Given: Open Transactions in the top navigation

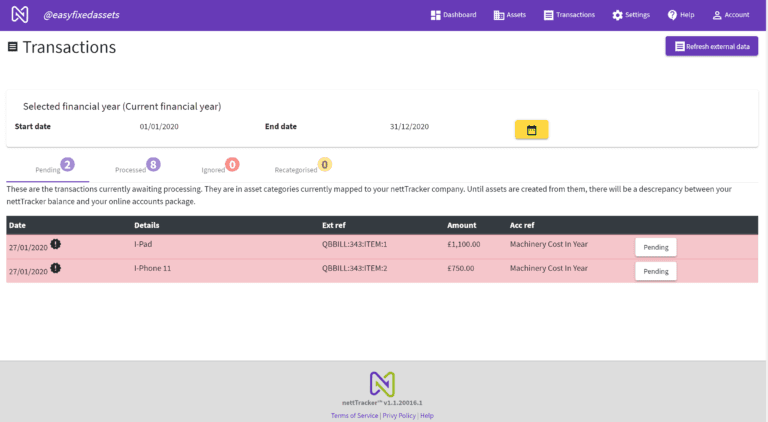Looking at the screenshot, I should (x=569, y=15).
